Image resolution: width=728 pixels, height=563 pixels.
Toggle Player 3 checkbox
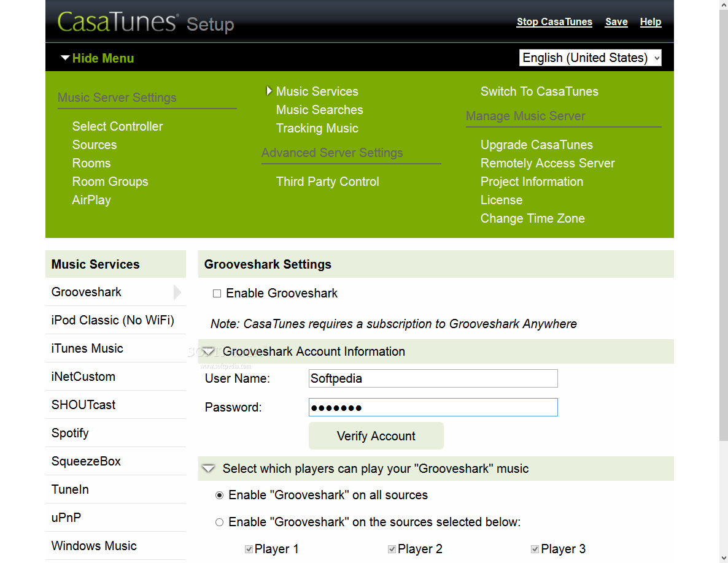535,549
